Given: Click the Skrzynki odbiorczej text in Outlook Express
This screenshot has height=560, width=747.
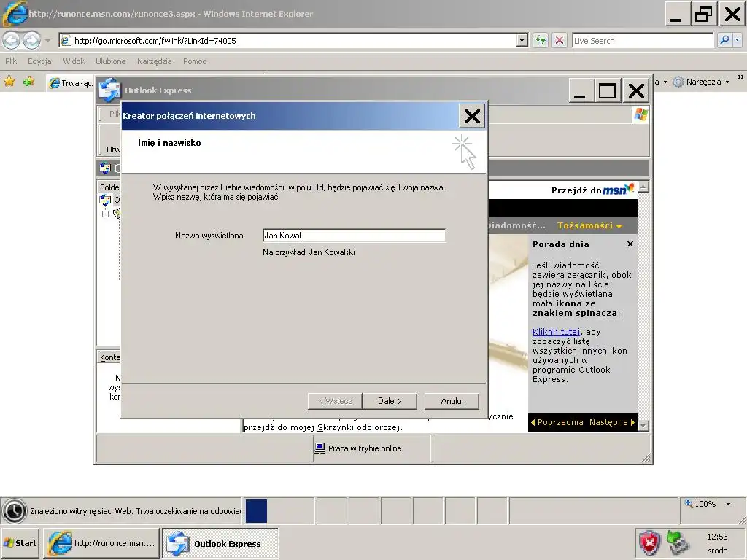Looking at the screenshot, I should (360, 427).
